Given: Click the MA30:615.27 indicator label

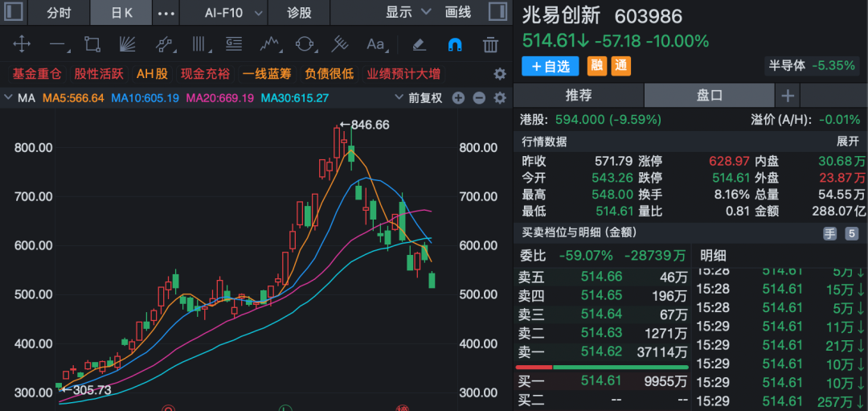Looking at the screenshot, I should tap(294, 98).
